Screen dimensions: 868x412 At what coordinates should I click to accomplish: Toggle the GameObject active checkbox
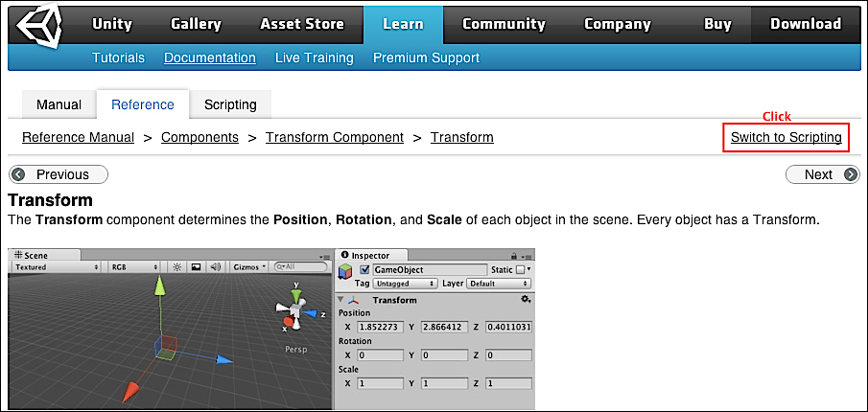coord(364,270)
